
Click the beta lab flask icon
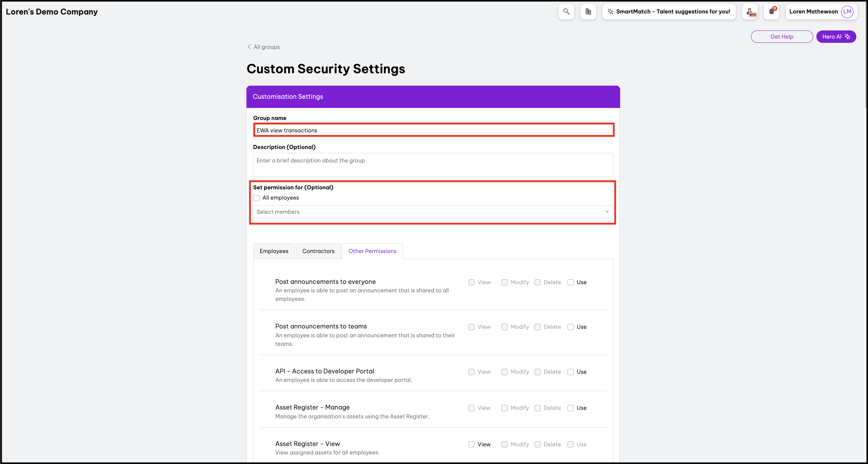(x=750, y=12)
